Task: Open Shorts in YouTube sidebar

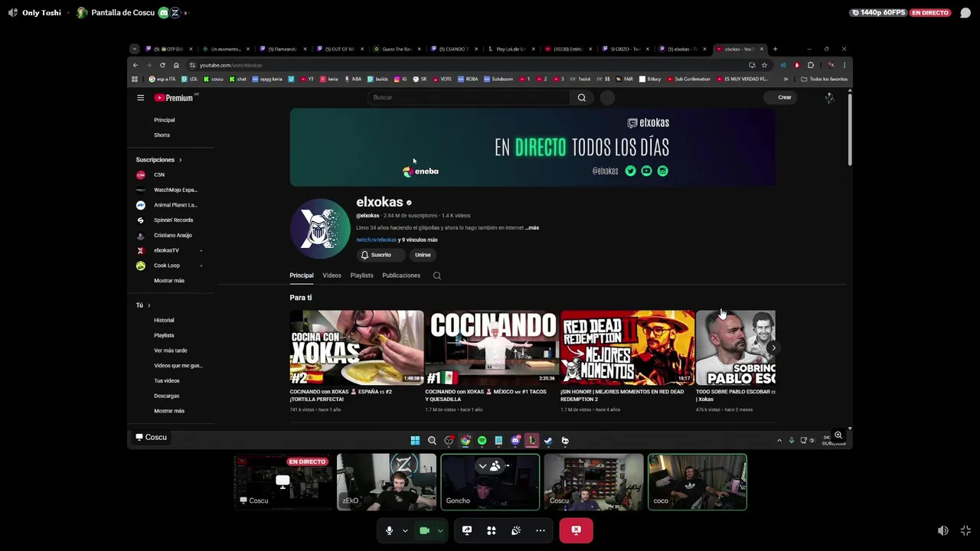Action: [x=162, y=135]
